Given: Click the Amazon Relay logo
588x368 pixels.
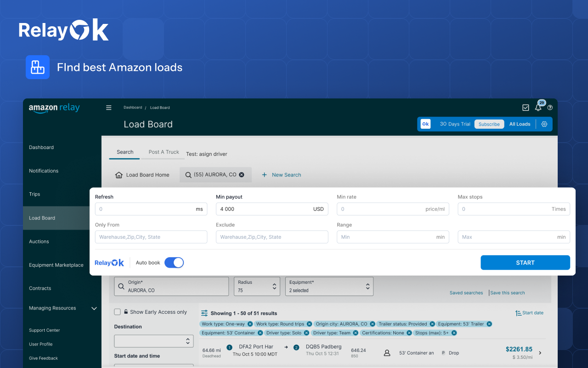Looking at the screenshot, I should point(54,108).
